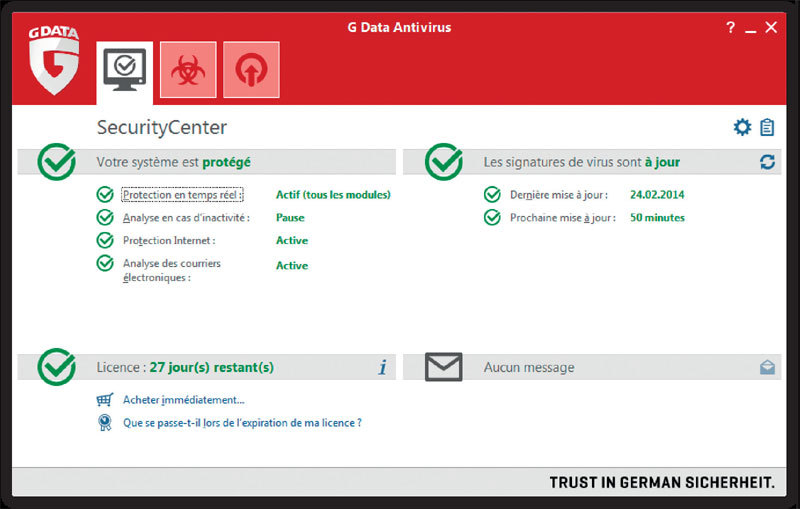Click checkmark next to Analyse en cas d'inactivité
Screen dimensions: 800x509
[x=105, y=217]
